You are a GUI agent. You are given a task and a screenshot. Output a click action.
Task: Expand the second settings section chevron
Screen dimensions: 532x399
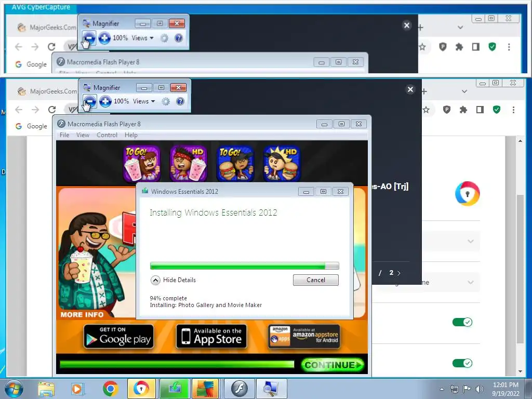click(471, 282)
